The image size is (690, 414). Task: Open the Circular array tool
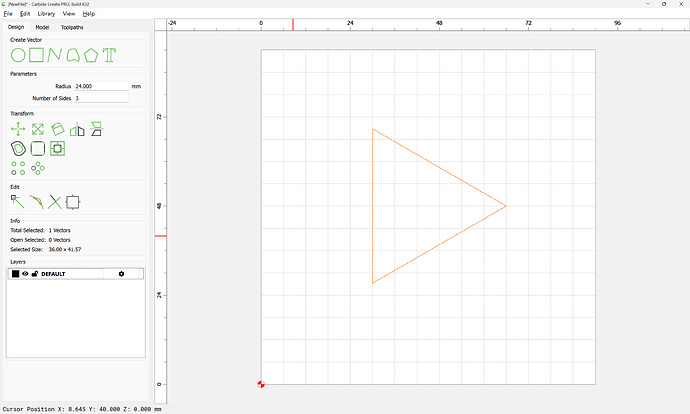[x=38, y=168]
